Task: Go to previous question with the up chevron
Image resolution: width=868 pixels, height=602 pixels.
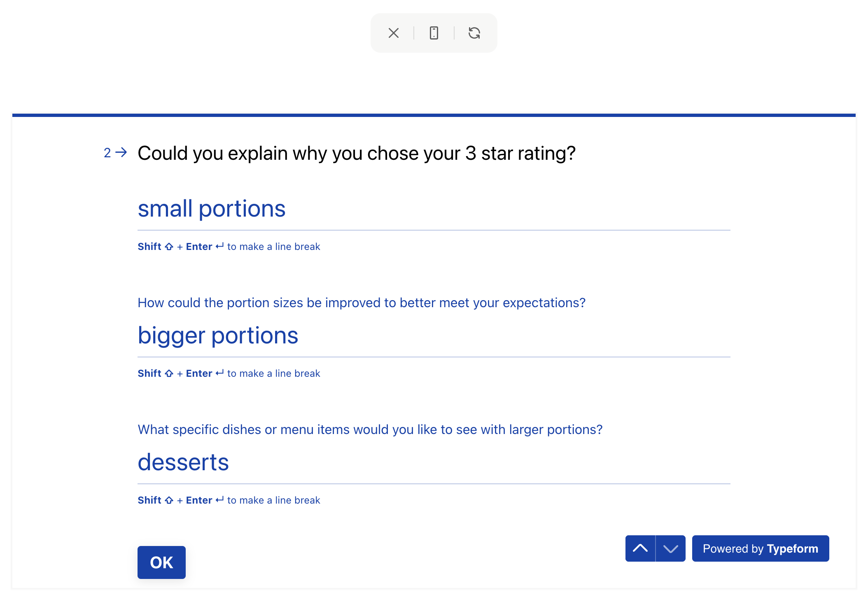Action: coord(640,548)
